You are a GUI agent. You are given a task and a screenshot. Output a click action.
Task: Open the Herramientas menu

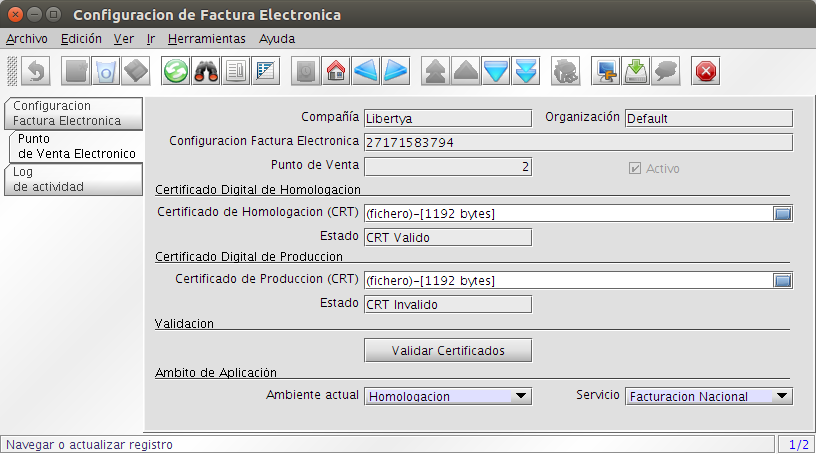click(207, 39)
